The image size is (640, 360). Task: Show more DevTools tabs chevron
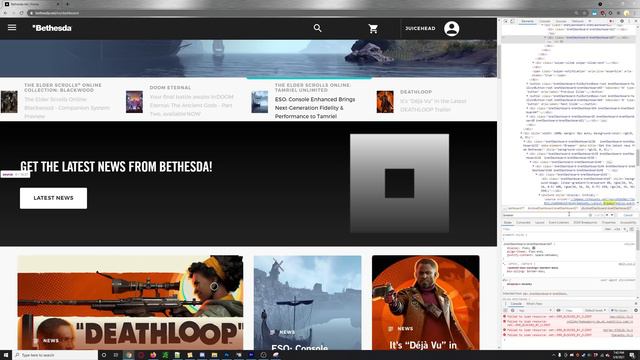[589, 21]
